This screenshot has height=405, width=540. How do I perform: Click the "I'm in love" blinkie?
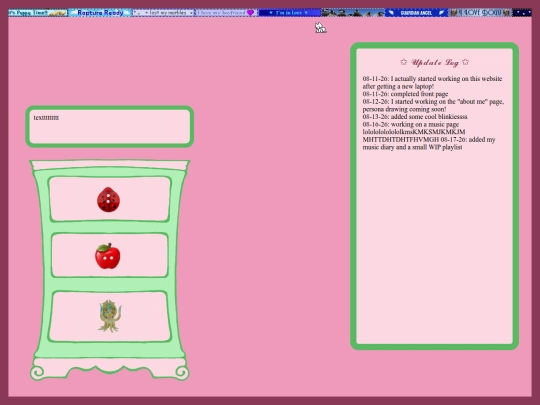click(290, 13)
